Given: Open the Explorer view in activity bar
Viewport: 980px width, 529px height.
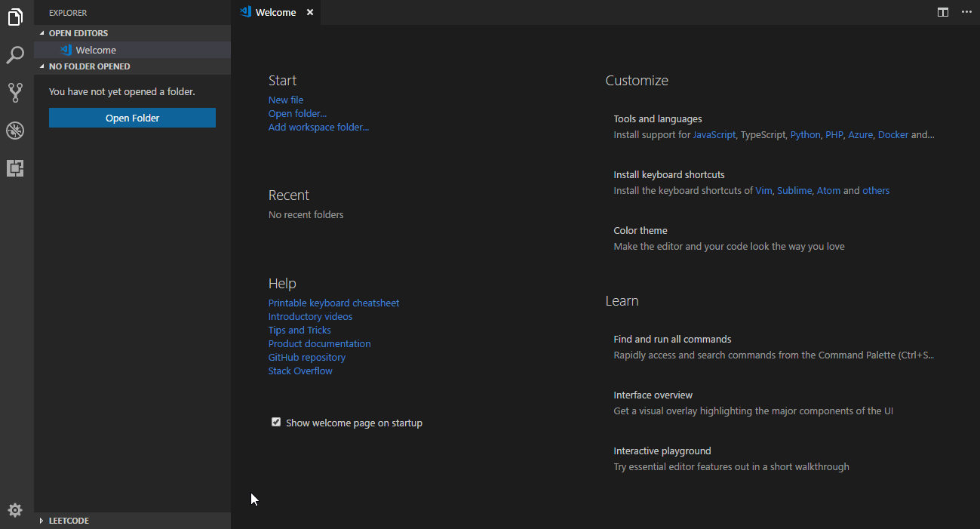Looking at the screenshot, I should (16, 17).
